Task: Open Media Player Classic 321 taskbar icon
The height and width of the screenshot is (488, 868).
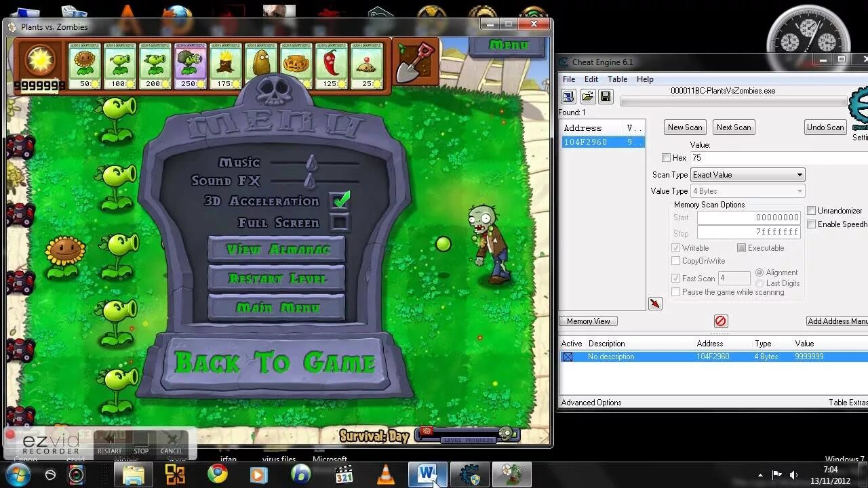Action: tap(344, 474)
